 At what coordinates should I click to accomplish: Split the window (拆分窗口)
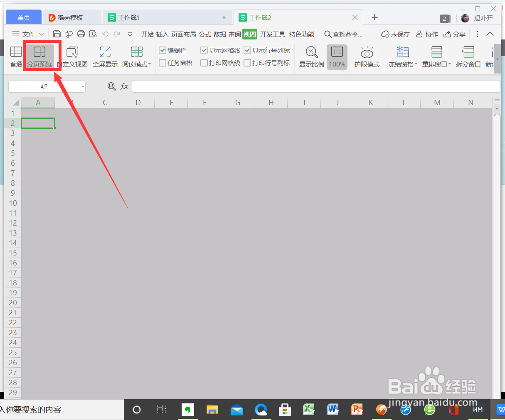point(468,56)
